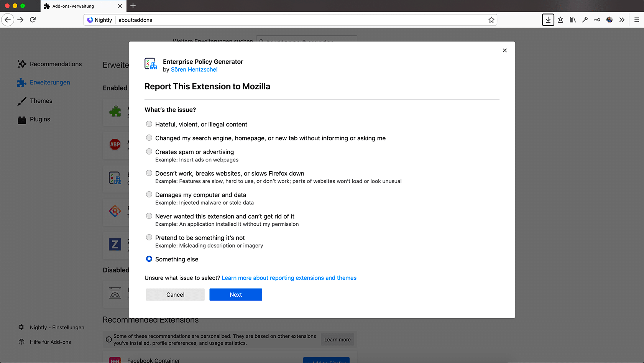The width and height of the screenshot is (644, 363).
Task: Click the Enterprise Policy Generator dialog icon
Action: 151,64
